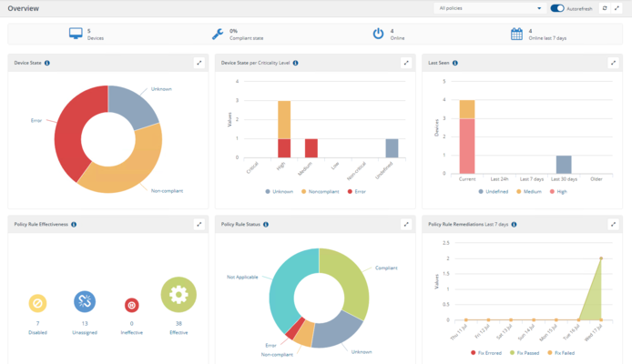Toggle Unknown legend in Criticality chart
632x364 pixels.
(x=281, y=191)
